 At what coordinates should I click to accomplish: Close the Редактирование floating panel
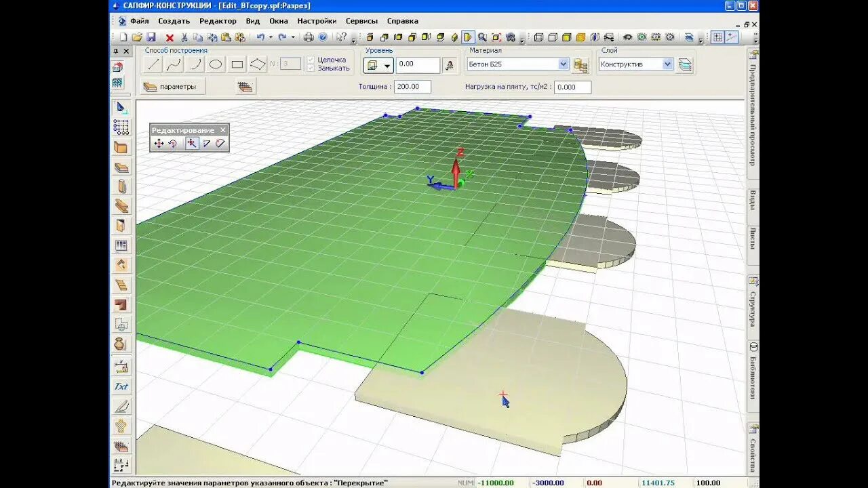pyautogui.click(x=223, y=130)
